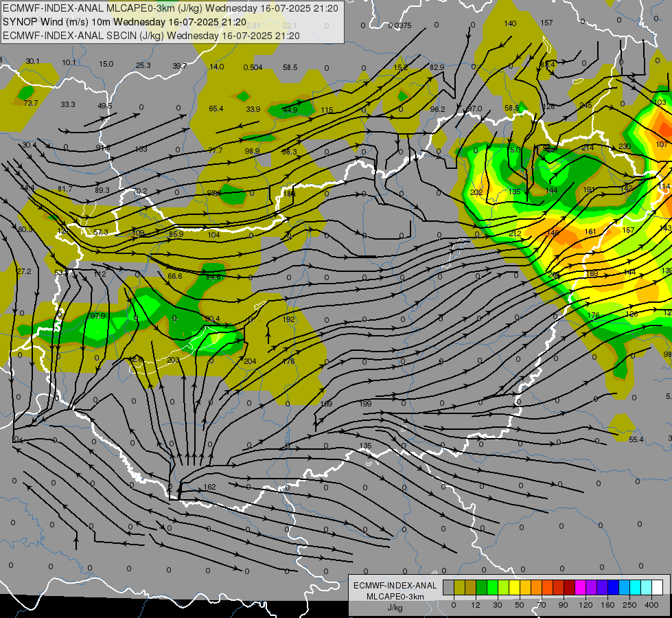This screenshot has width=672, height=618.
Task: Click the yellow swatch in the color legend
Action: [514, 588]
